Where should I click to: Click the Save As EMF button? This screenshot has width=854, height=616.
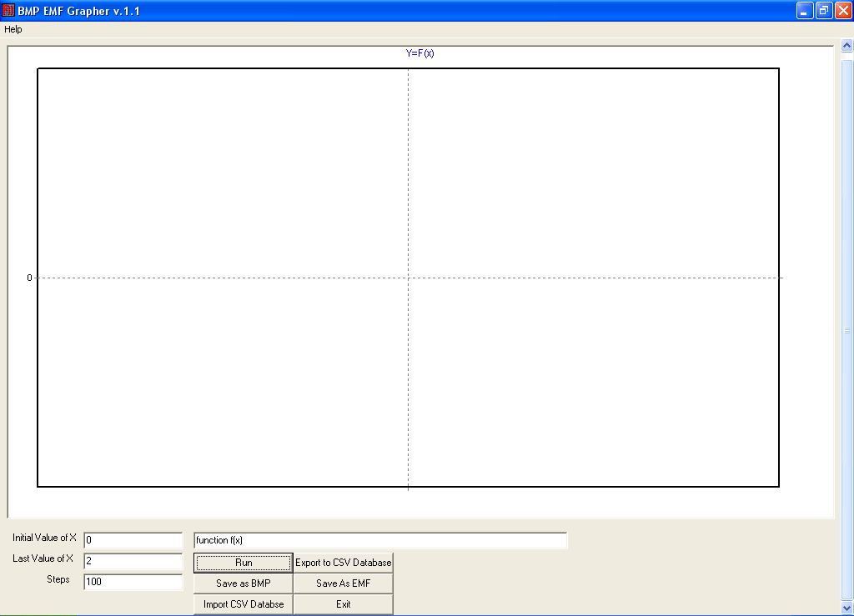(343, 583)
